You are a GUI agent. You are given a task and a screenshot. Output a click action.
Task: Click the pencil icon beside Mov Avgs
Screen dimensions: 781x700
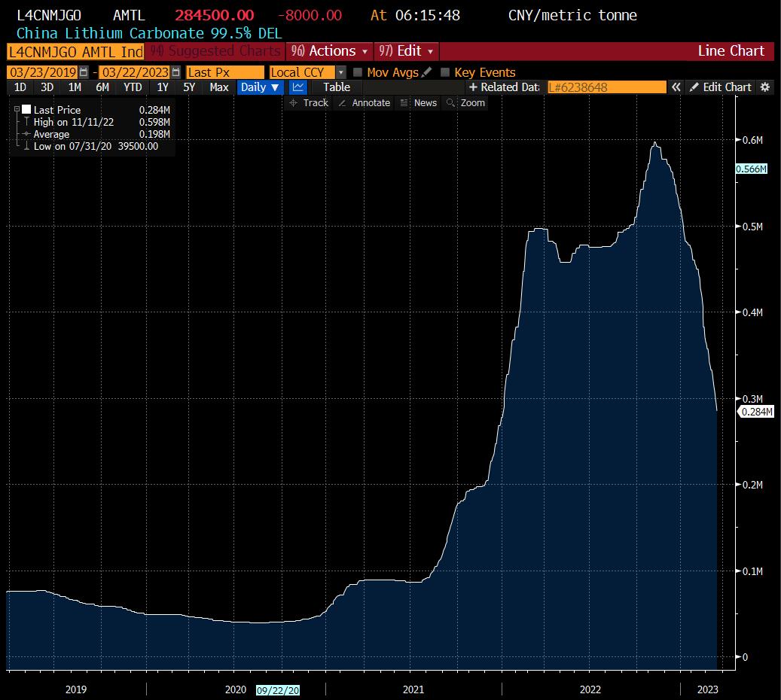[x=426, y=72]
